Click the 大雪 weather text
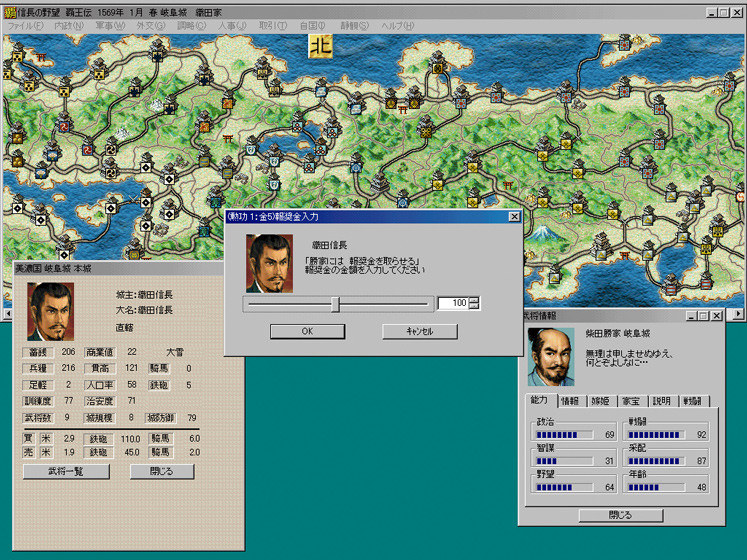Screen dimensions: 747x560 click(x=175, y=352)
